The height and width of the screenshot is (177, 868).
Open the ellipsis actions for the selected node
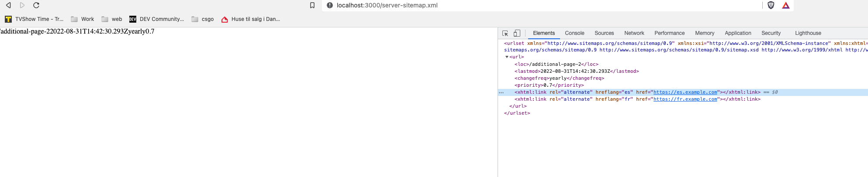[501, 92]
